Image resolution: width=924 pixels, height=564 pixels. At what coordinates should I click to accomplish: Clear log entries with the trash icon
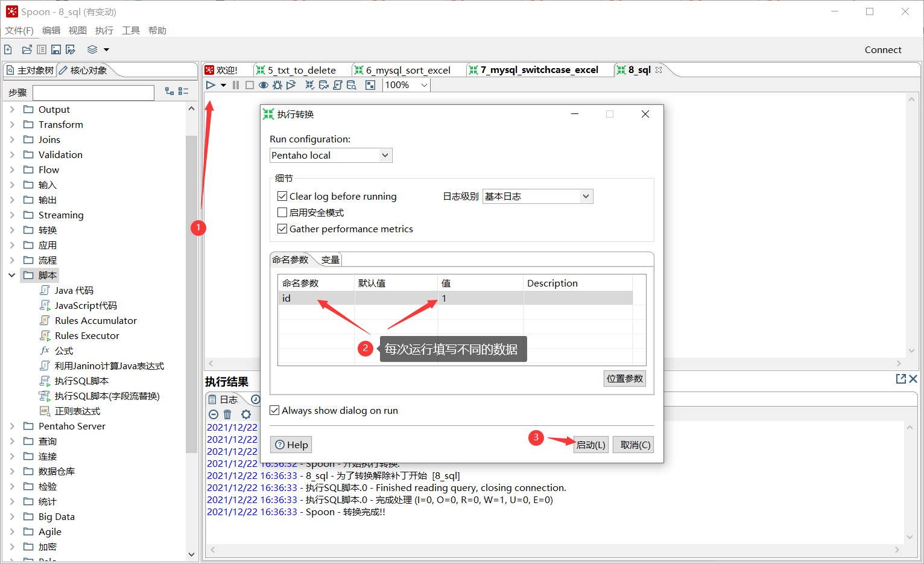click(x=227, y=414)
